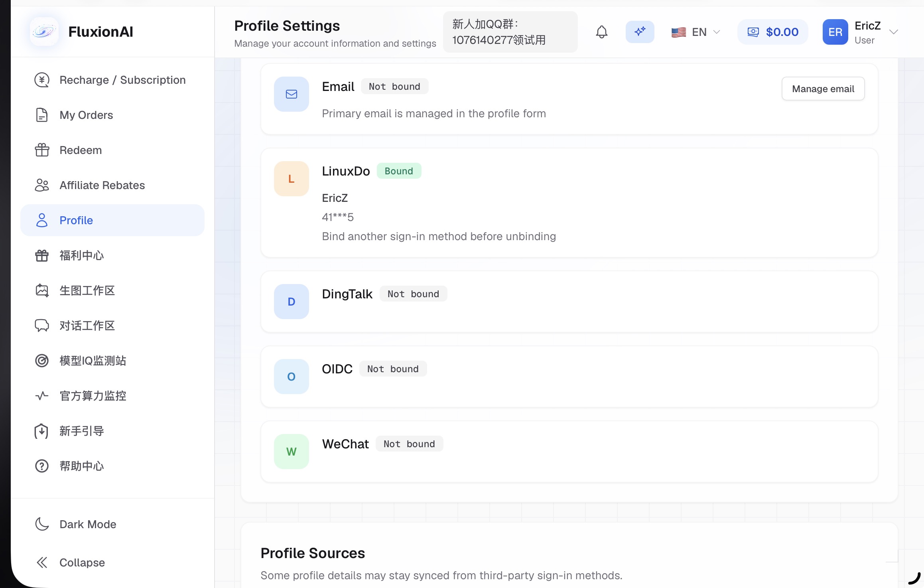Toggle Dark Mode in the sidebar
Image resolution: width=924 pixels, height=588 pixels.
click(112, 524)
